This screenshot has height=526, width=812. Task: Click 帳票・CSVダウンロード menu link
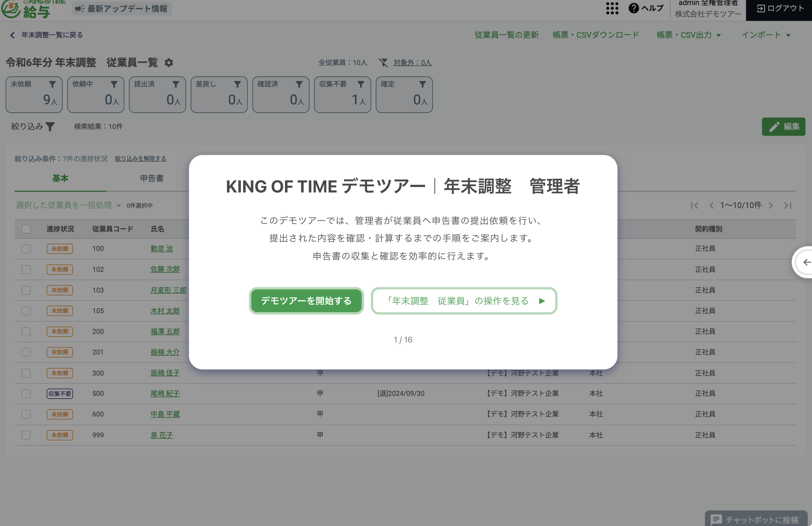pyautogui.click(x=596, y=35)
